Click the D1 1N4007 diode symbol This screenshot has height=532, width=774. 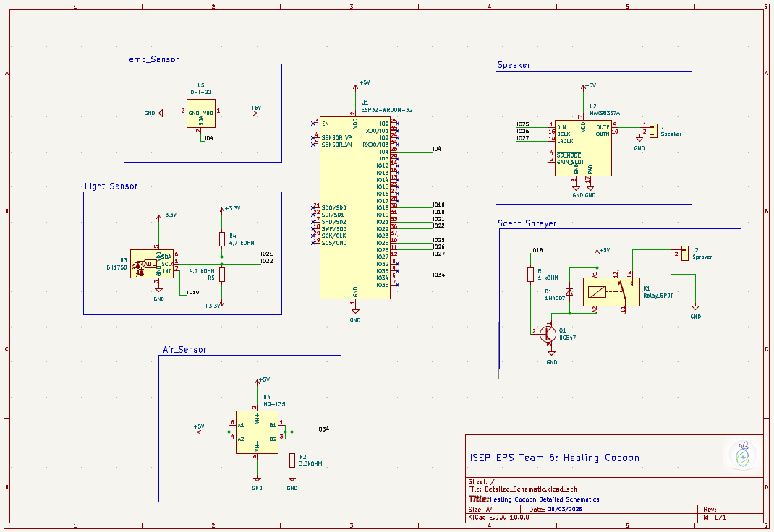tap(569, 292)
